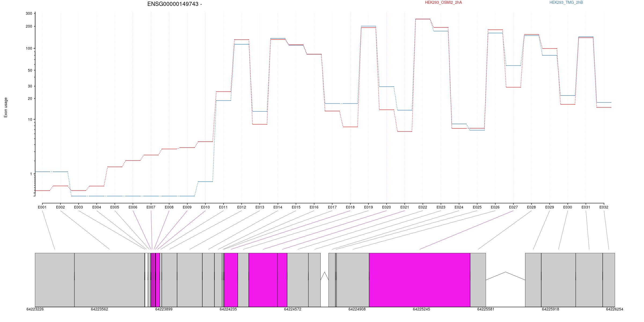
Task: Click genomic coordinate 64224235
Action: (x=228, y=309)
